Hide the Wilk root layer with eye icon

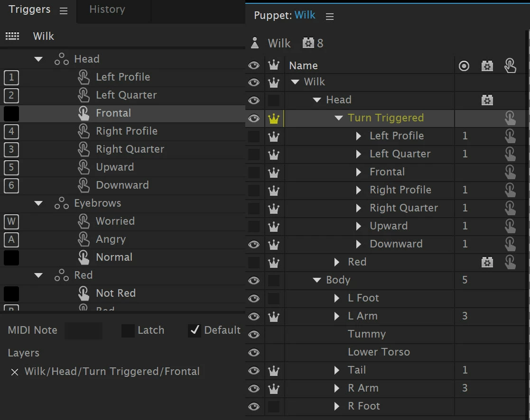(254, 82)
